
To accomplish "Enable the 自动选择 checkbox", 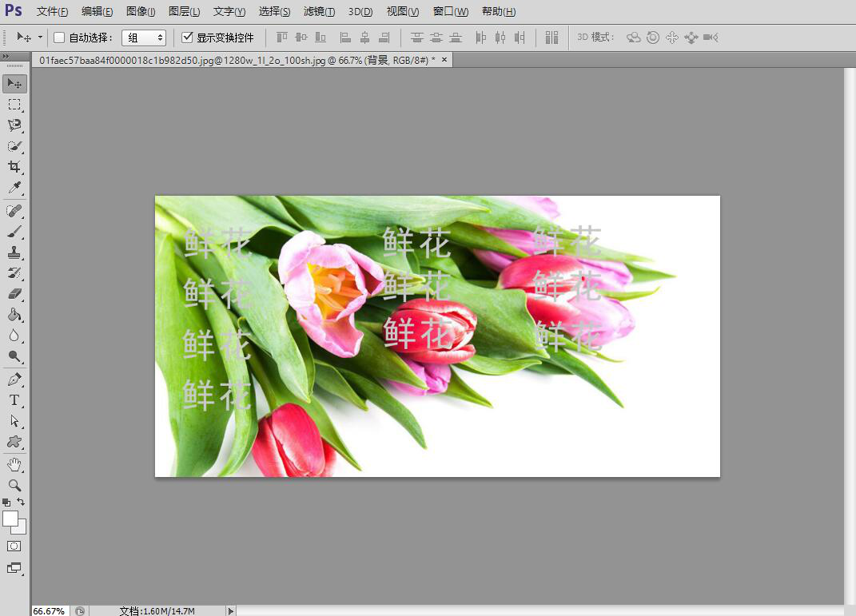I will tap(59, 38).
